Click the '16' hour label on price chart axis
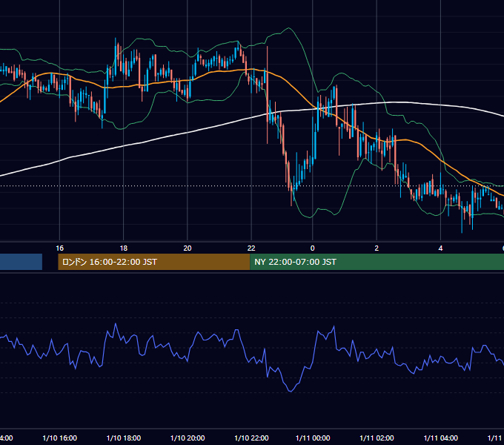This screenshot has width=504, height=445. 60,248
